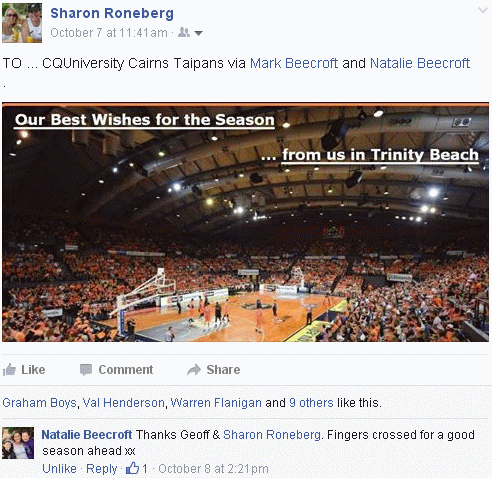Open Natalie Beecroft's tagged link in post text
The image size is (492, 478).
pos(420,63)
